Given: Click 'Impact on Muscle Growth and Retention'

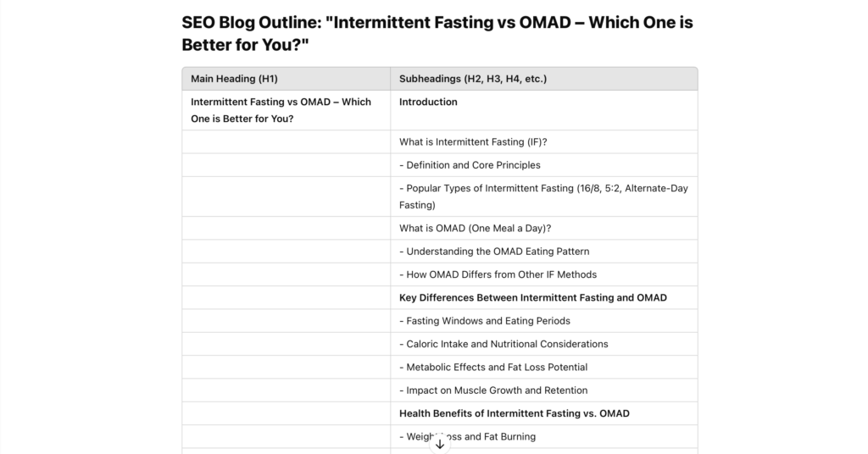Looking at the screenshot, I should pos(493,390).
